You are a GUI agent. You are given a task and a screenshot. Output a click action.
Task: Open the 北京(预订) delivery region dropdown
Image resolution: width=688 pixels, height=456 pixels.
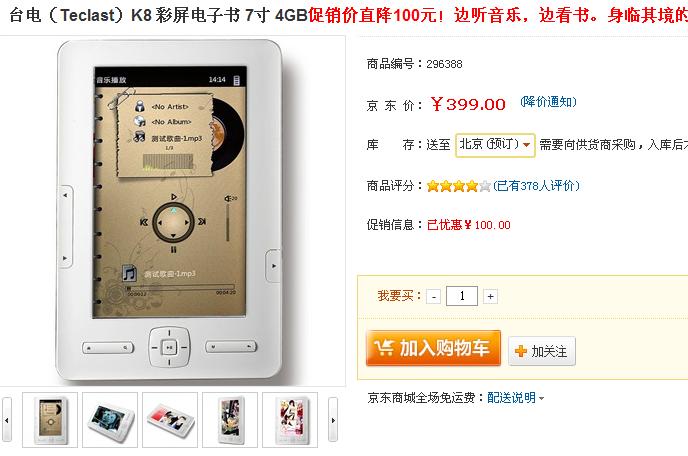click(495, 144)
